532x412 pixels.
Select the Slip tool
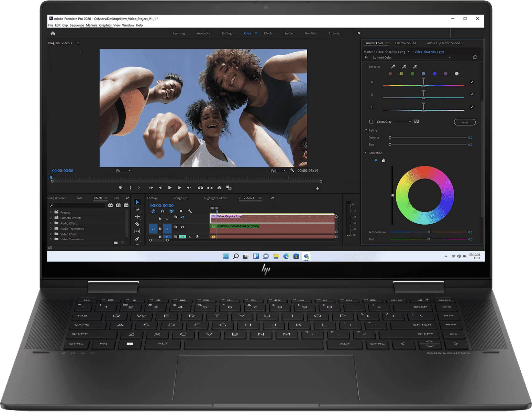137,231
